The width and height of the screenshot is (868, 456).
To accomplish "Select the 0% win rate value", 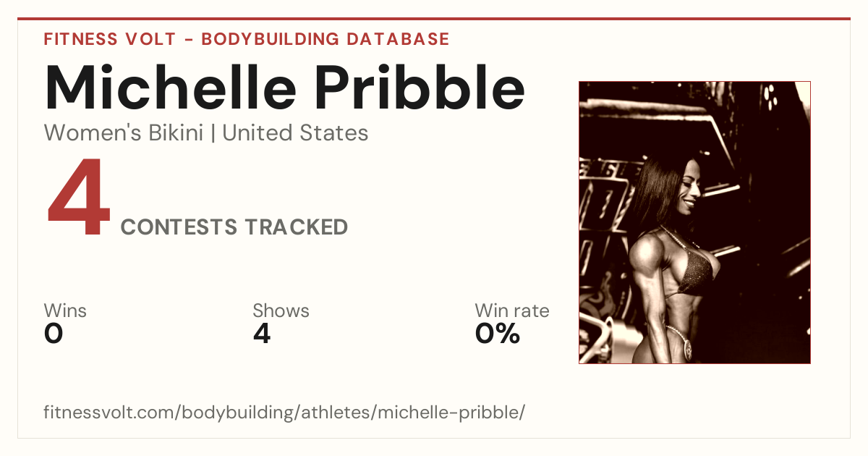I will coord(498,334).
